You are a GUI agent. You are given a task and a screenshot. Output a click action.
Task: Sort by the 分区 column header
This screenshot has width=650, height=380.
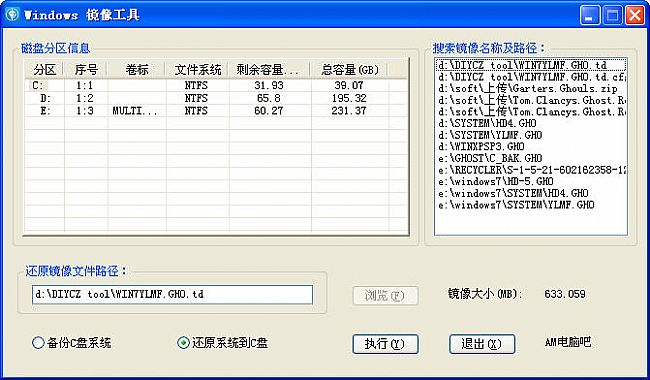[44, 70]
